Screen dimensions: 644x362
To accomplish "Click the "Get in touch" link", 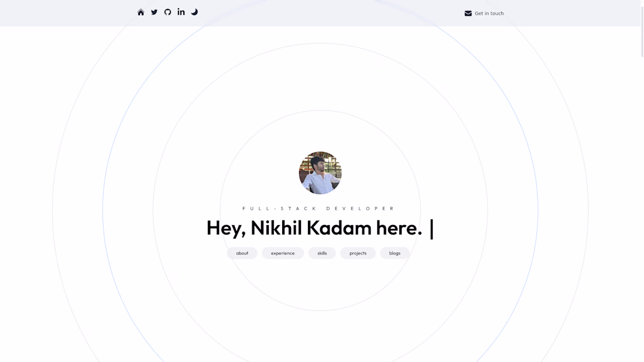I will 489,13.
